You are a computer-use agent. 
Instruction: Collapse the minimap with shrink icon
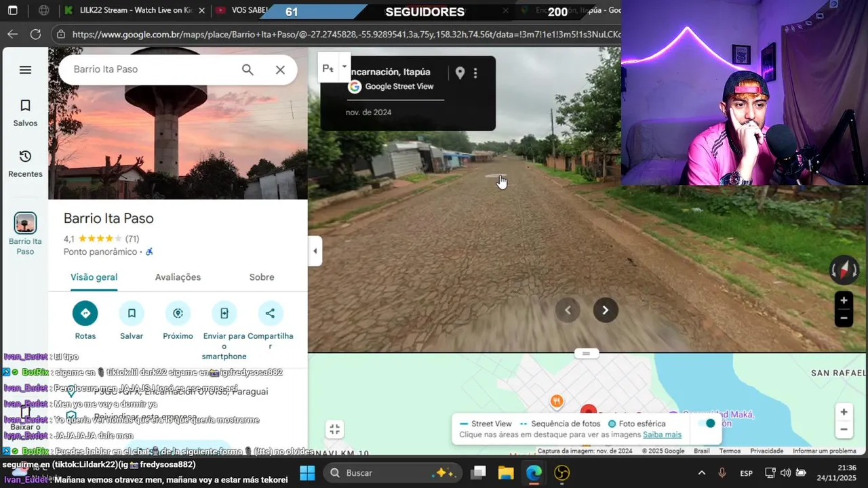tap(334, 429)
